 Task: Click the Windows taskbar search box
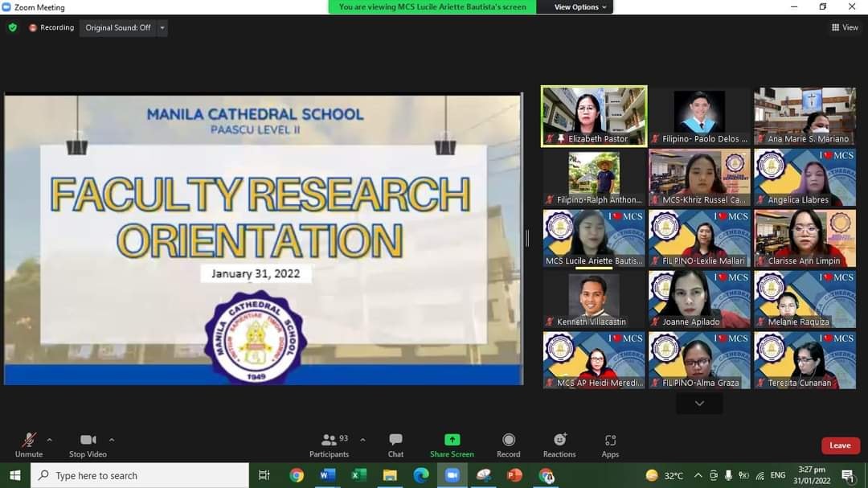[141, 475]
